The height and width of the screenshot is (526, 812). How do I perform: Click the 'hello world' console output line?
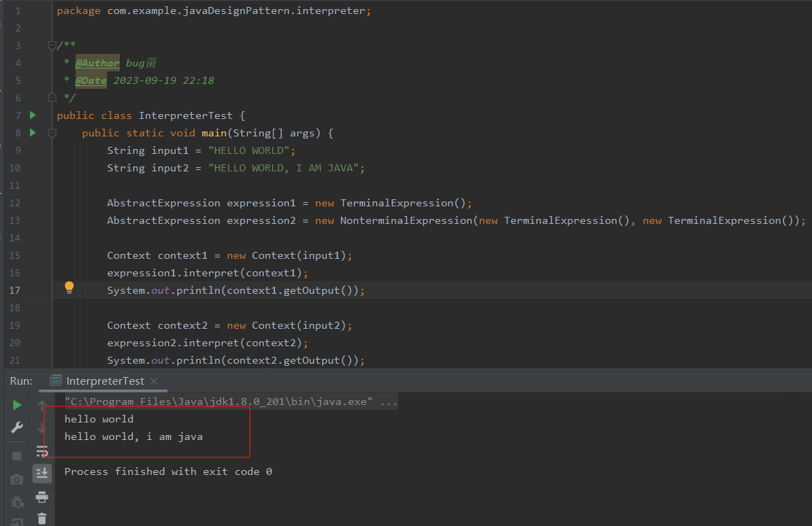point(99,419)
